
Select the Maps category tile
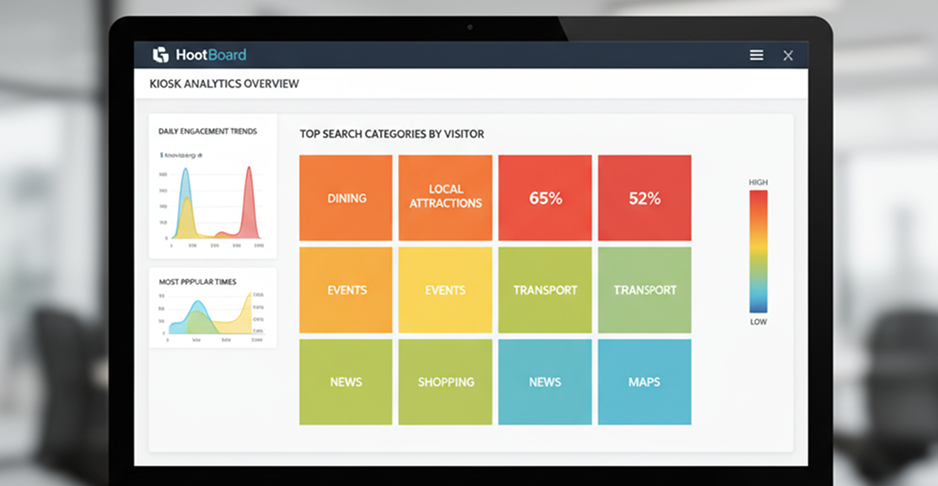click(x=644, y=382)
